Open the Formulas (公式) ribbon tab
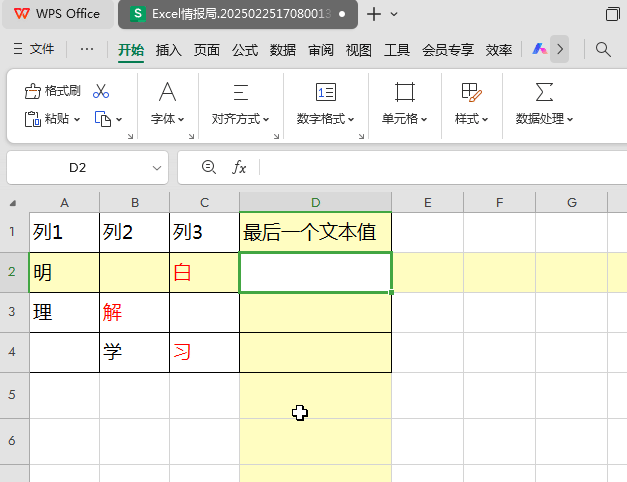This screenshot has width=627, height=482. 245,49
